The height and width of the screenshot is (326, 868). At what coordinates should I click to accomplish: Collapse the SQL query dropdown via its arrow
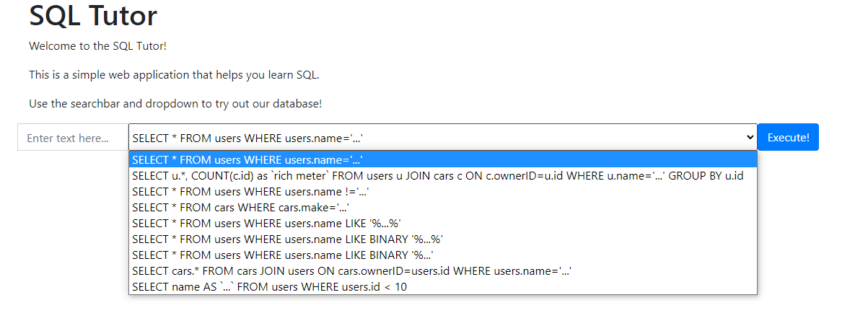[749, 137]
